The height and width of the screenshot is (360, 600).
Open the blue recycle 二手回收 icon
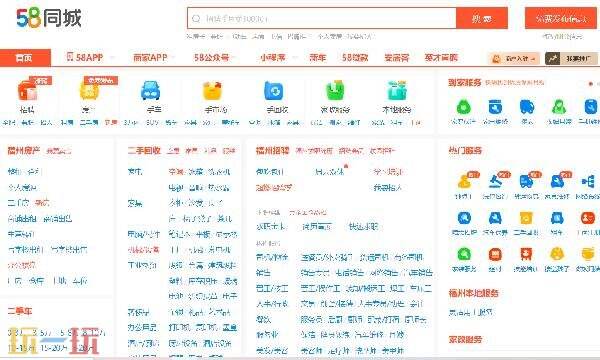click(274, 91)
